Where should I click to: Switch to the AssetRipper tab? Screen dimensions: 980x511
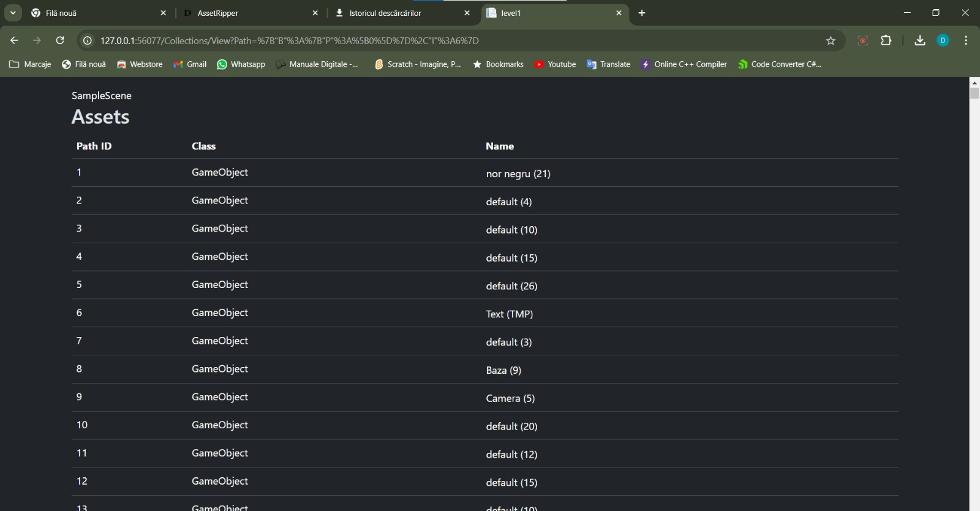tap(250, 13)
